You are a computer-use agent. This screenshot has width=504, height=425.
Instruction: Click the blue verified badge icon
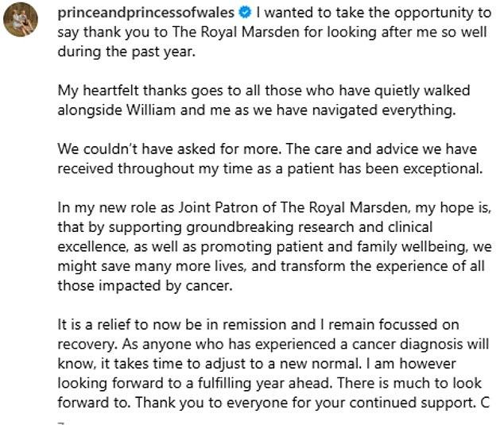[x=245, y=13]
